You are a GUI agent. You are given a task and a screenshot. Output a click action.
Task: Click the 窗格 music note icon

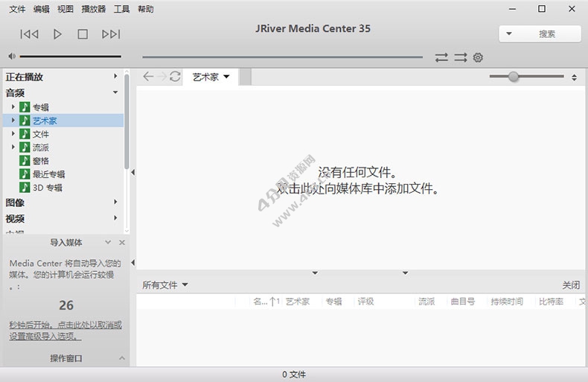point(25,161)
